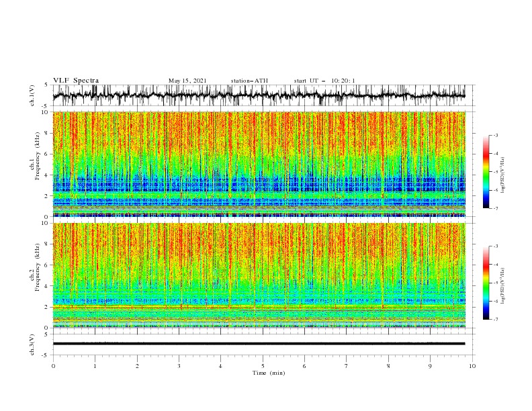Click the ch.1 PSD color scale bar
Viewport: 532px width, 411px height.
486,172
